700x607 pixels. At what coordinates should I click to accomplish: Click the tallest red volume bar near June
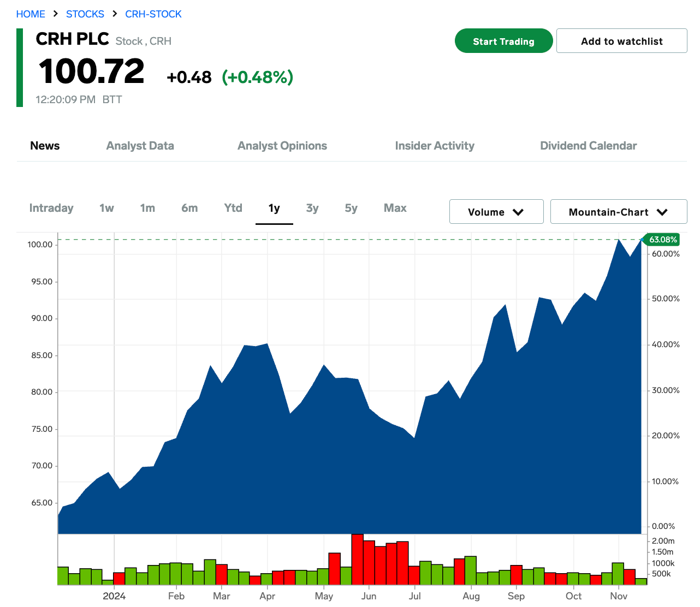[357, 560]
